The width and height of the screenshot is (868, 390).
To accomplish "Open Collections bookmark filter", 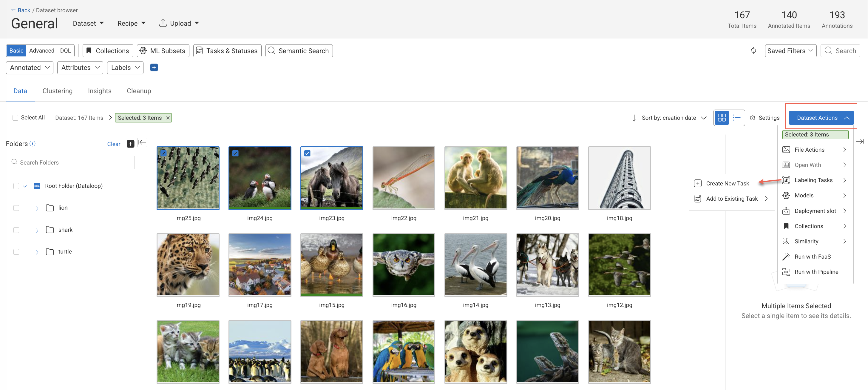I will coord(108,50).
